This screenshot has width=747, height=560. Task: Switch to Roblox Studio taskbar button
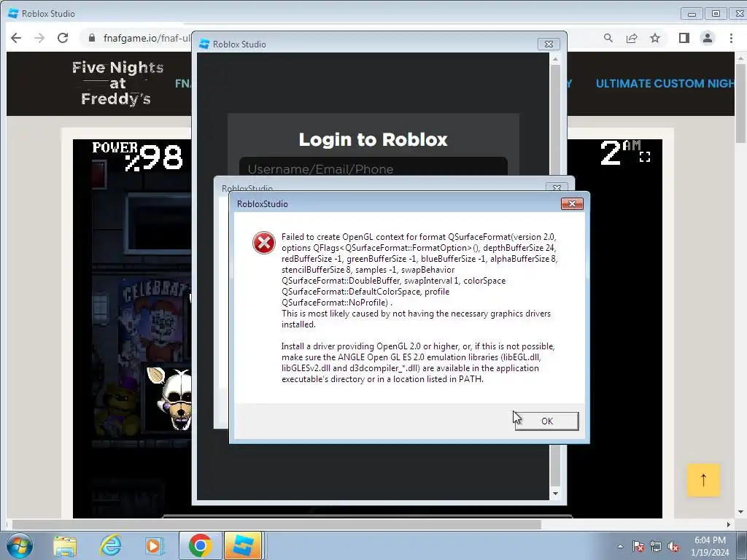(243, 545)
